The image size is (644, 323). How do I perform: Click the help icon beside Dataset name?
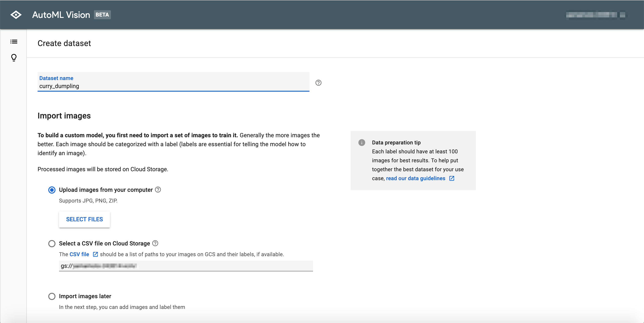click(318, 83)
